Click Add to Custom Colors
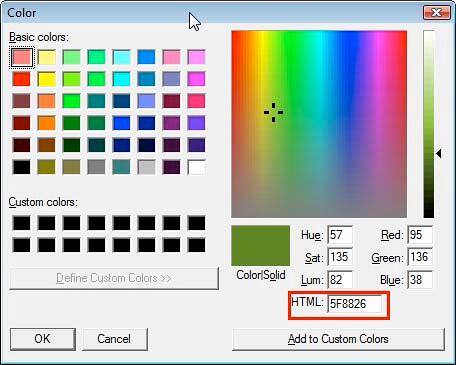The height and width of the screenshot is (365, 456). pyautogui.click(x=338, y=339)
